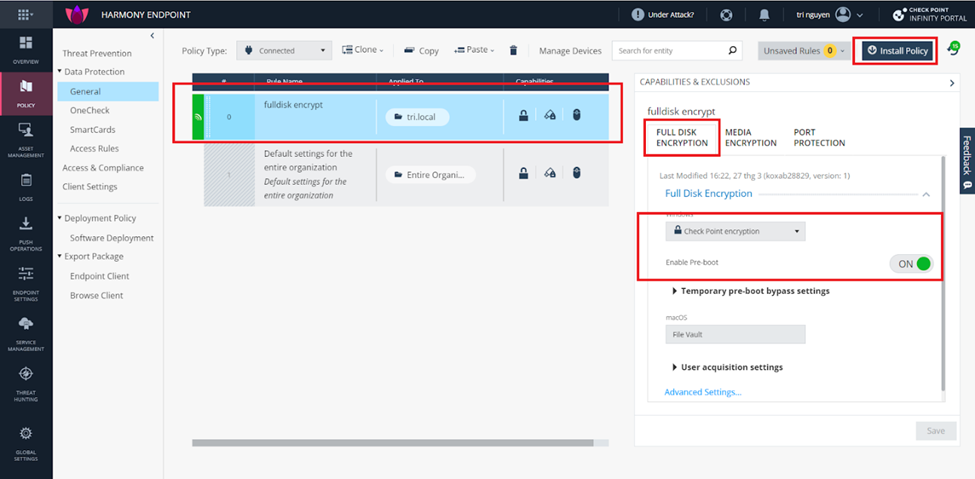975x479 pixels.
Task: Expand User acquisition settings
Action: 728,367
